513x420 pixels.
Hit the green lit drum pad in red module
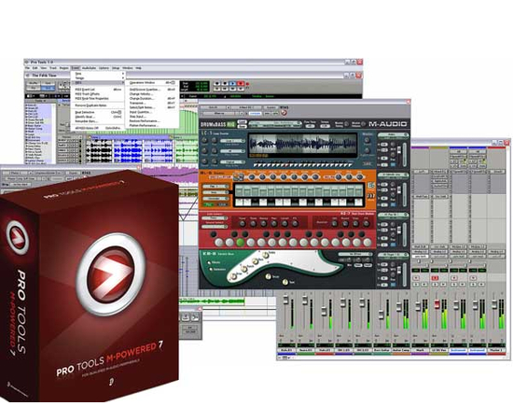coord(240,243)
